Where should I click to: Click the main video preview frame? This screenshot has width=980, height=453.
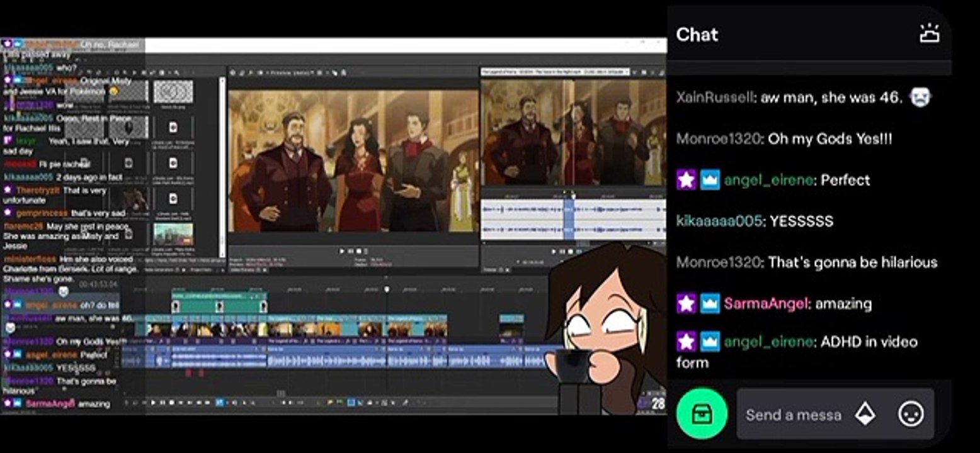353,161
